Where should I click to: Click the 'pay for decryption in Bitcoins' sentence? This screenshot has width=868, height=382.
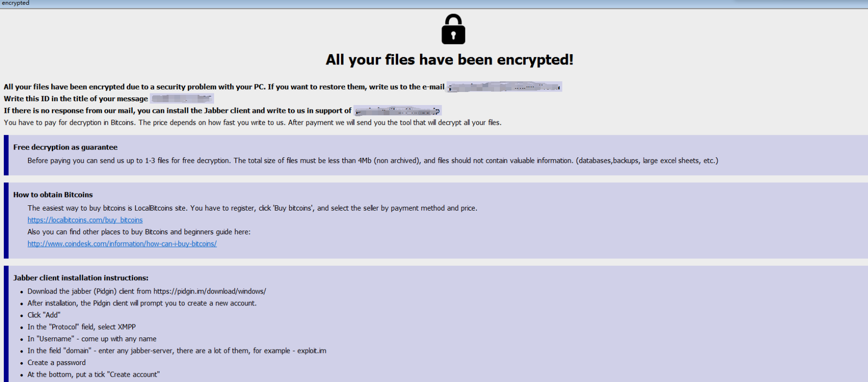point(252,123)
